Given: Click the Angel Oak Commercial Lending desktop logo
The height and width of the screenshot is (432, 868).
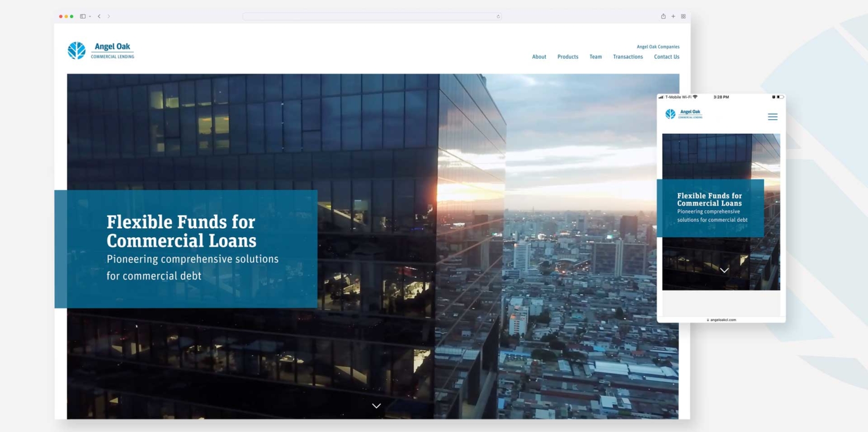Looking at the screenshot, I should click(101, 50).
